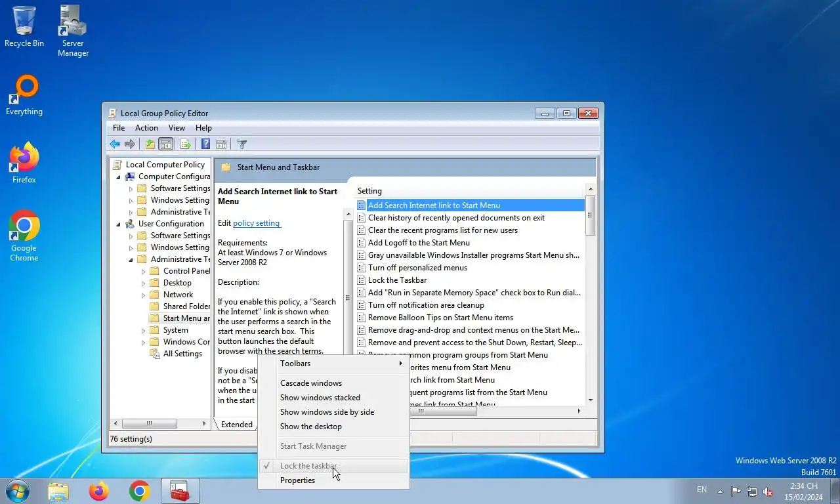
Task: Click the Export List toolbar icon
Action: (x=186, y=144)
